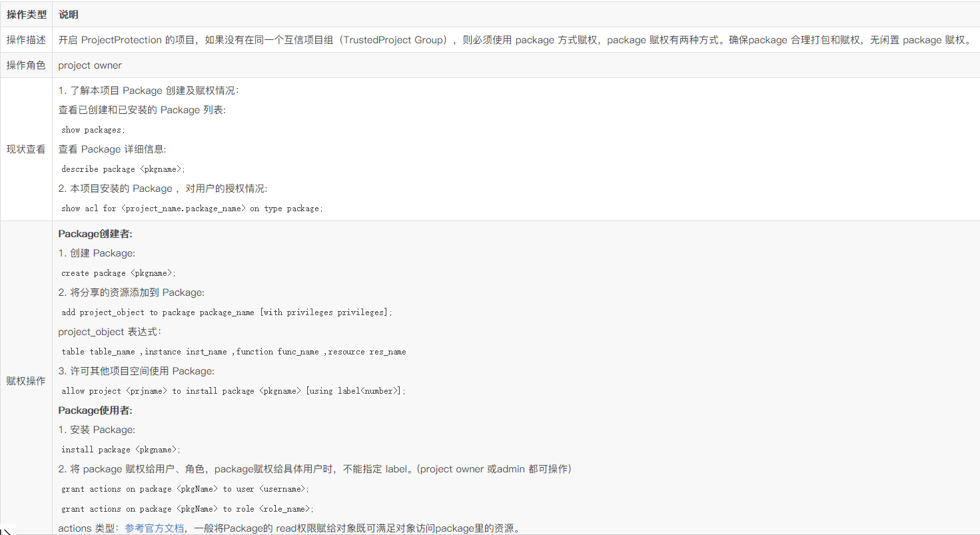The image size is (980, 535).
Task: Select the 操作角色 row label
Action: point(26,65)
